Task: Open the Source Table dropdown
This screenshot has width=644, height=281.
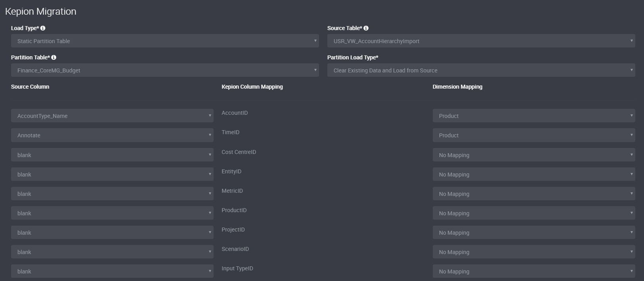Action: tap(481, 41)
